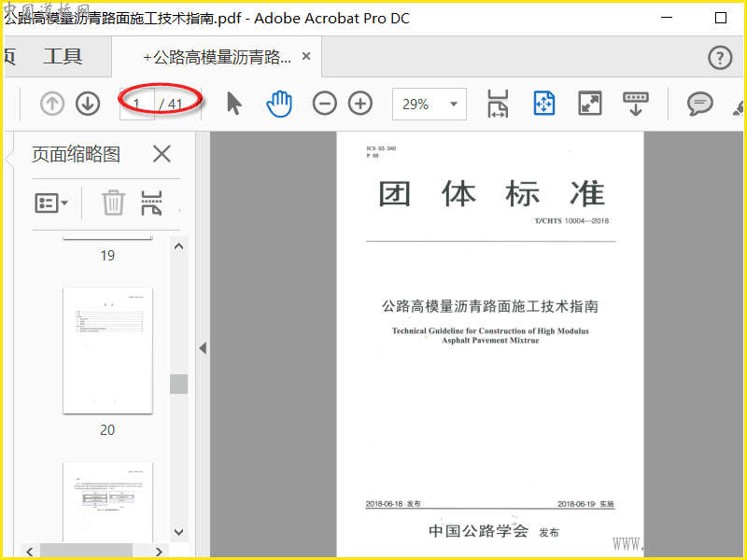Zoom in with the plus icon
The height and width of the screenshot is (560, 747).
pos(360,104)
